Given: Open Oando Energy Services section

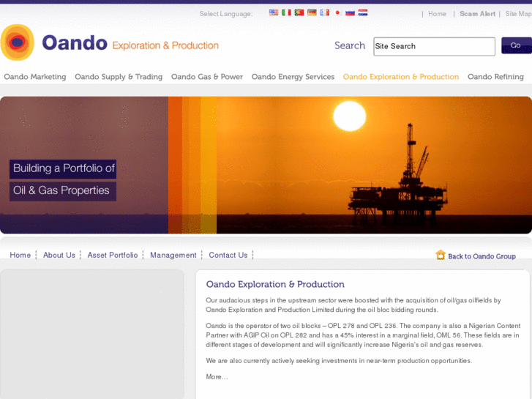Looking at the screenshot, I should 293,77.
